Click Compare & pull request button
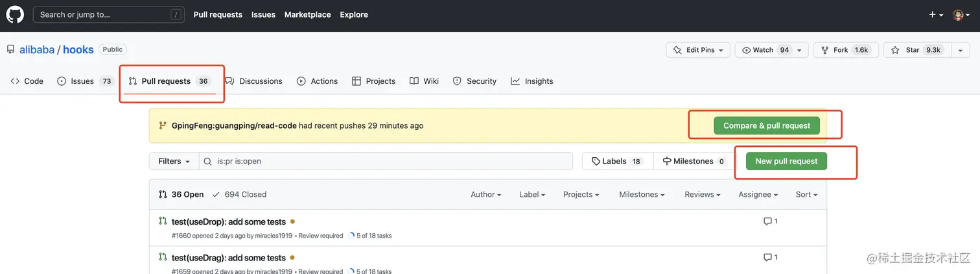Viewport: 980px width, 274px height. [767, 125]
